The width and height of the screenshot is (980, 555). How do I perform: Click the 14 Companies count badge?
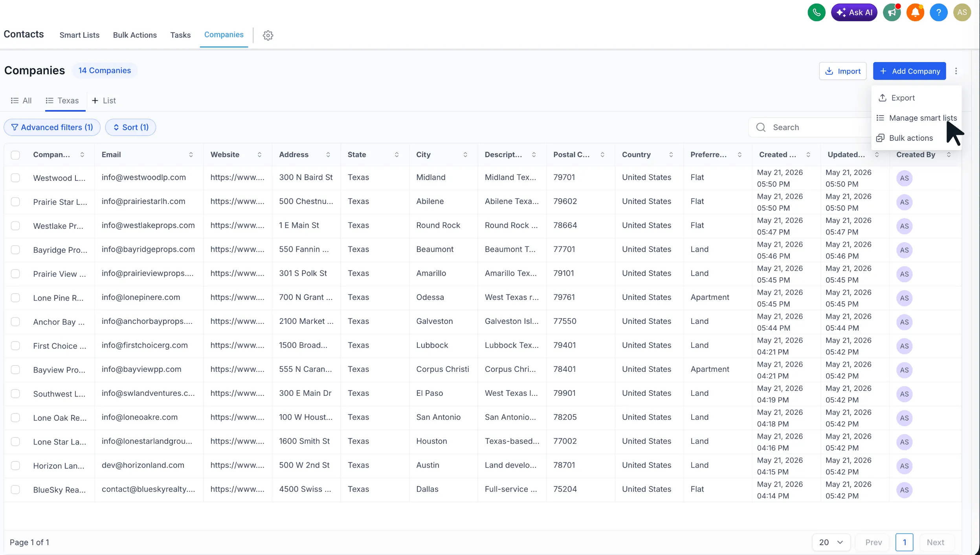(x=105, y=70)
